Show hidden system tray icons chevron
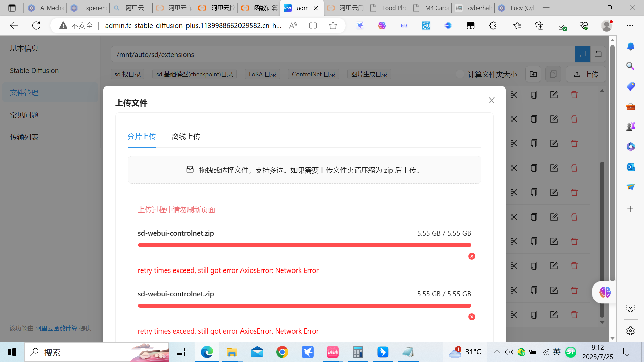The image size is (644, 362). click(497, 352)
